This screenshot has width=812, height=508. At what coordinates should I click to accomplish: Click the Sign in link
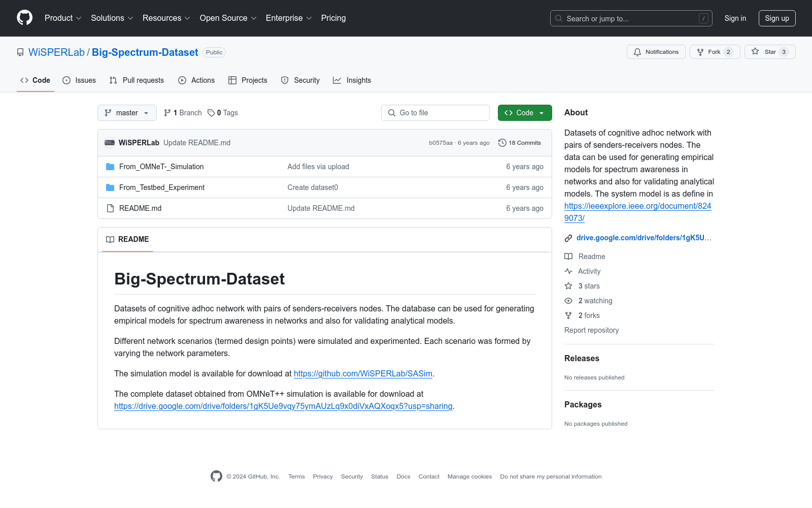click(735, 18)
